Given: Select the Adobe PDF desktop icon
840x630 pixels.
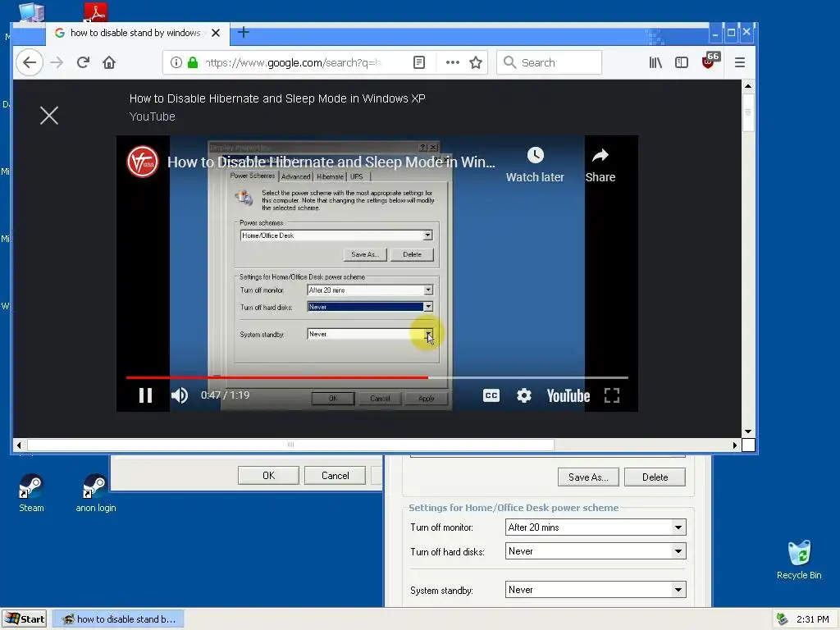Looking at the screenshot, I should (x=95, y=11).
